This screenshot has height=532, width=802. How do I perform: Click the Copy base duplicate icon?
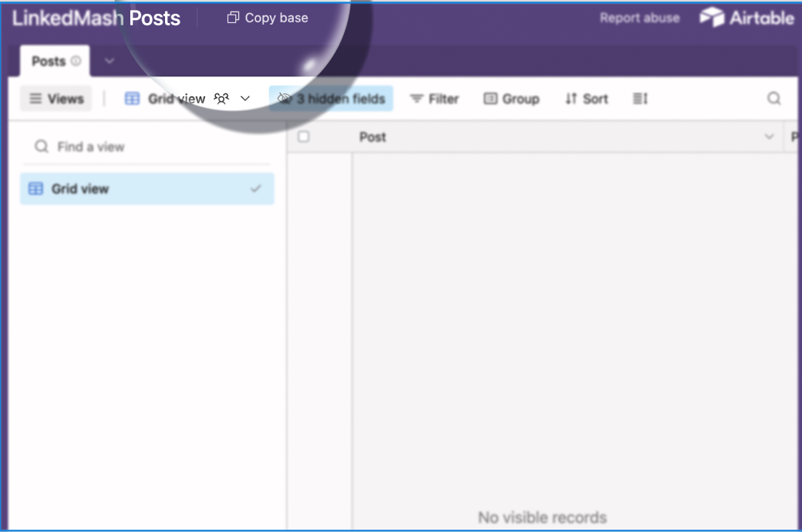tap(233, 18)
